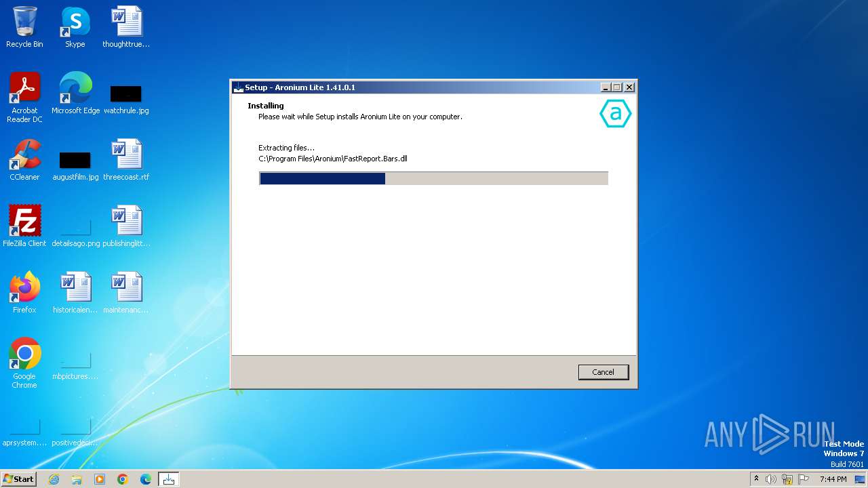
Task: Click the Show desktop button
Action: (861, 479)
